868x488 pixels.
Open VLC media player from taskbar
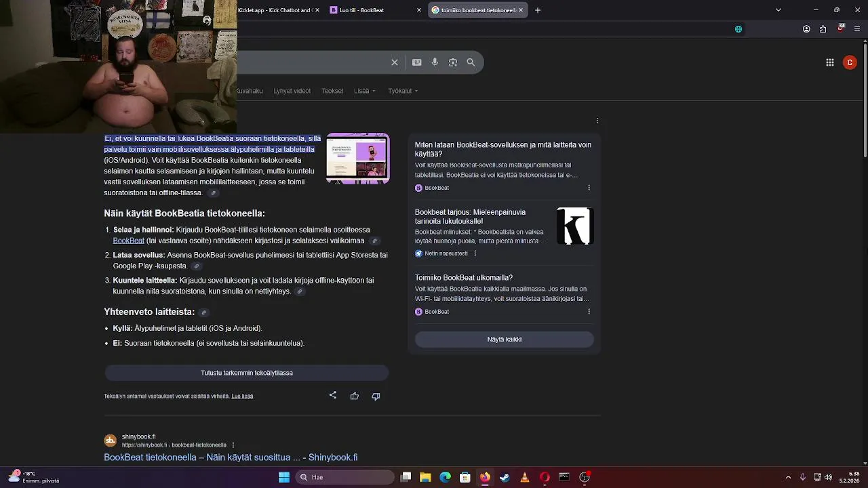[524, 477]
